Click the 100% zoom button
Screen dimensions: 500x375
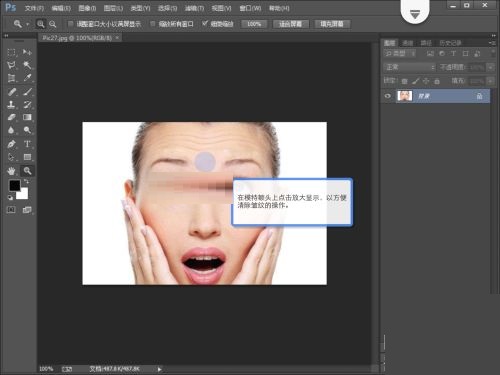(254, 24)
